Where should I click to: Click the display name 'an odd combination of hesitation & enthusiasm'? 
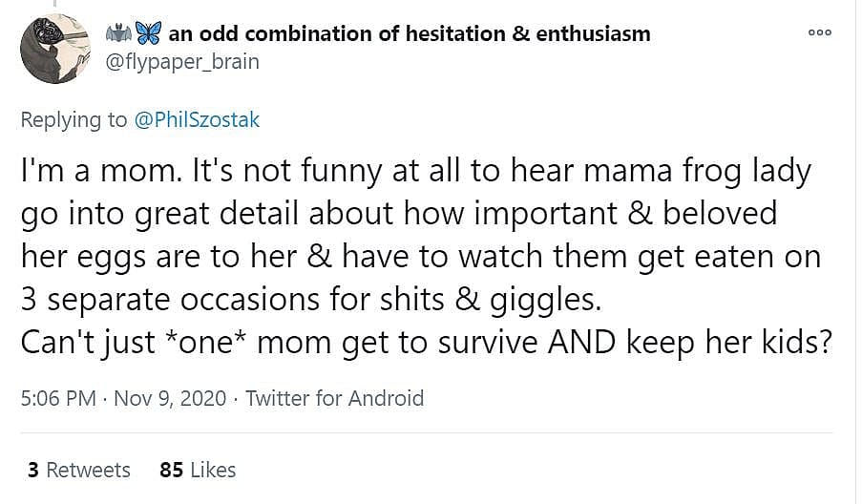point(409,34)
